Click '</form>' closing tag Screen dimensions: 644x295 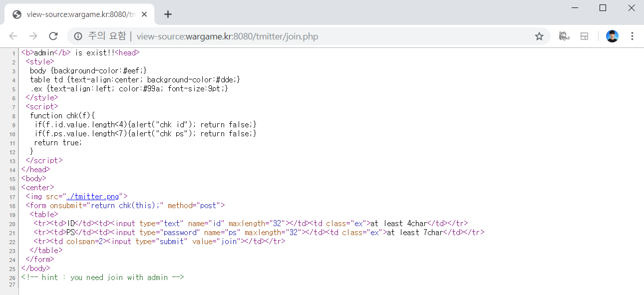[x=40, y=259]
